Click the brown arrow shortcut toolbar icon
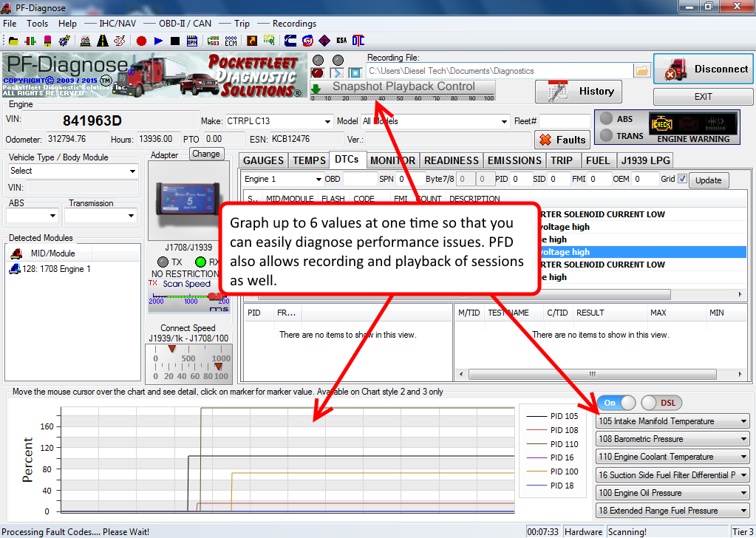 click(252, 41)
